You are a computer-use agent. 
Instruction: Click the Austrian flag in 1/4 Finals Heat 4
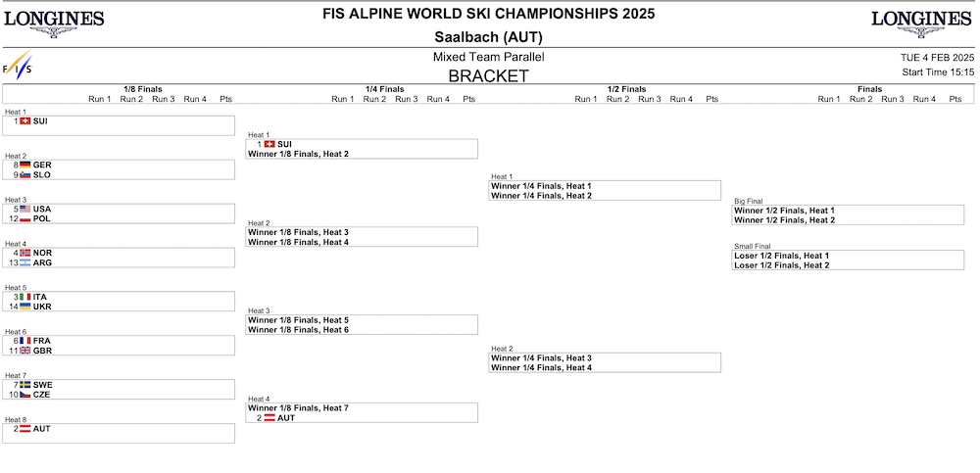(x=269, y=418)
